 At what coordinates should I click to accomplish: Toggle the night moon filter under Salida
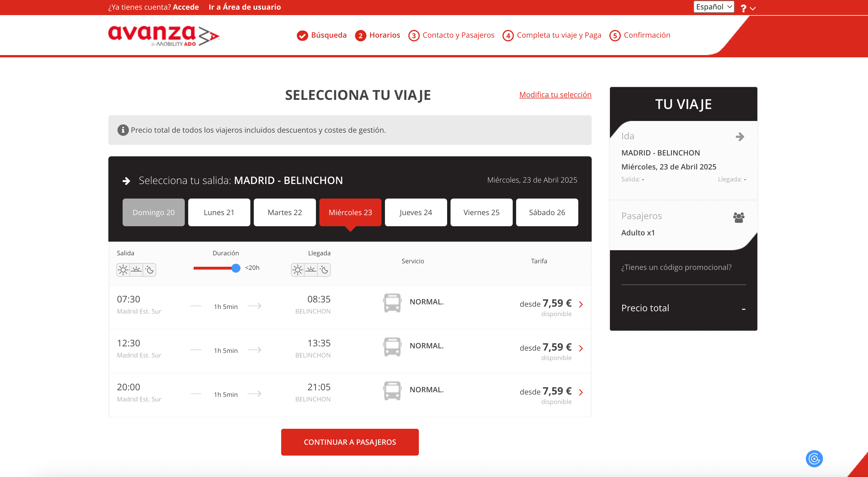150,270
